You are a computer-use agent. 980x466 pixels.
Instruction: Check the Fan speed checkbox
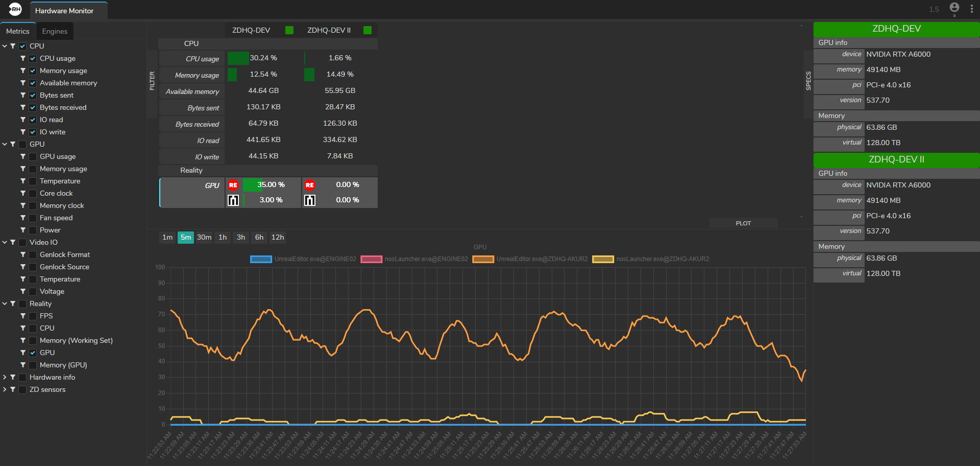pos(33,218)
